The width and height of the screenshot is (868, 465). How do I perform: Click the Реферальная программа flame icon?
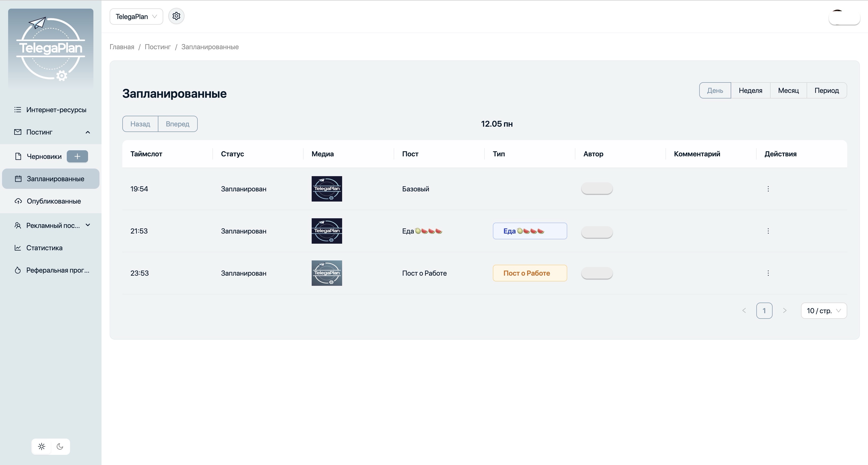coord(18,270)
